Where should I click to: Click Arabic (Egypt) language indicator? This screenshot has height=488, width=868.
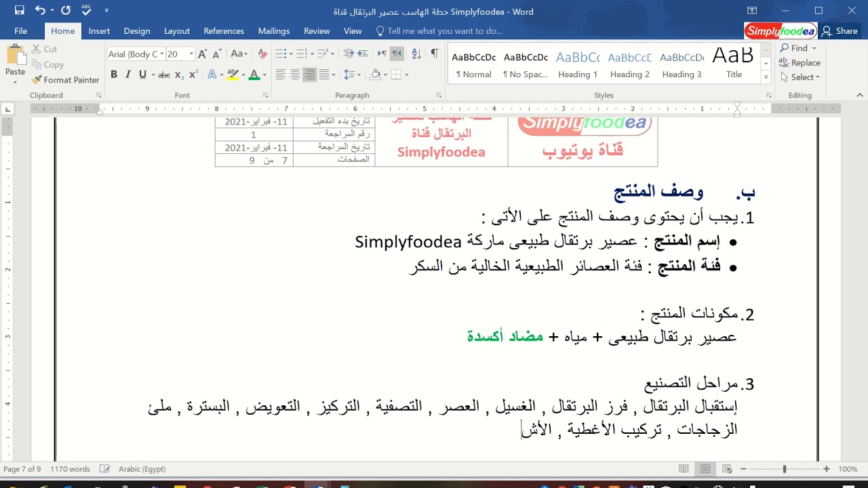click(x=142, y=469)
